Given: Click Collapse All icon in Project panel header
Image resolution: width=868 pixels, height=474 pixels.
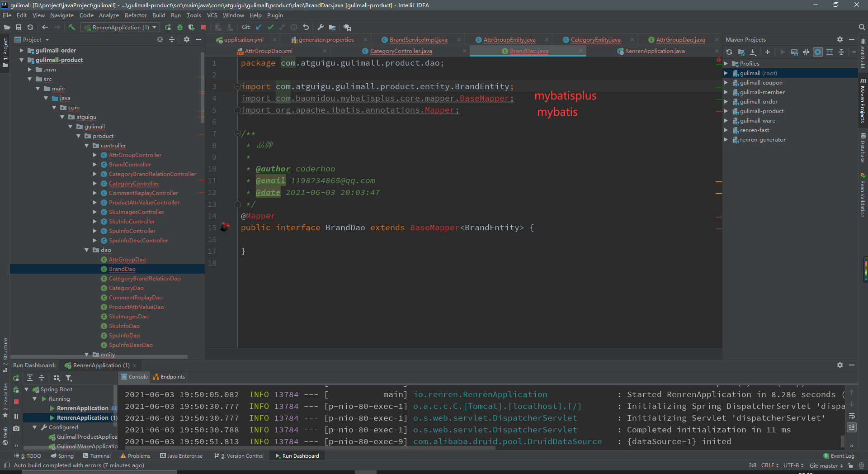Looking at the screenshot, I should pos(172,40).
